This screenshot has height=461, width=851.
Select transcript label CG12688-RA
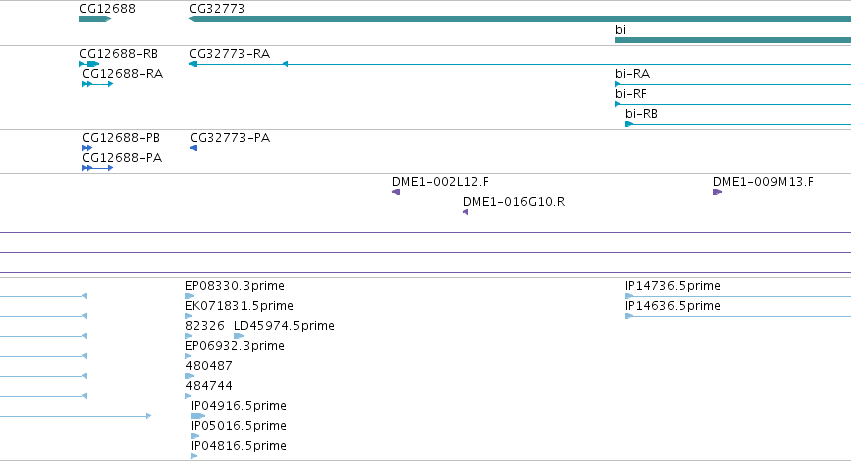click(123, 74)
